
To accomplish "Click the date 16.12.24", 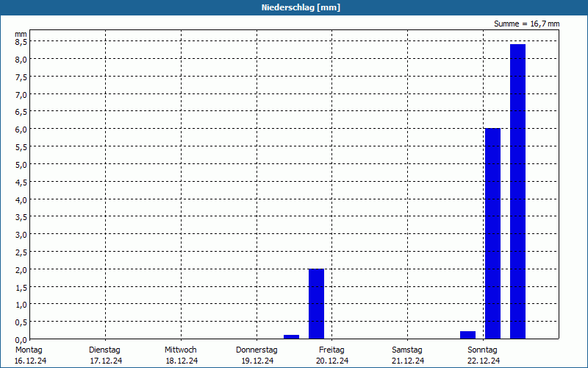I will pyautogui.click(x=30, y=361).
